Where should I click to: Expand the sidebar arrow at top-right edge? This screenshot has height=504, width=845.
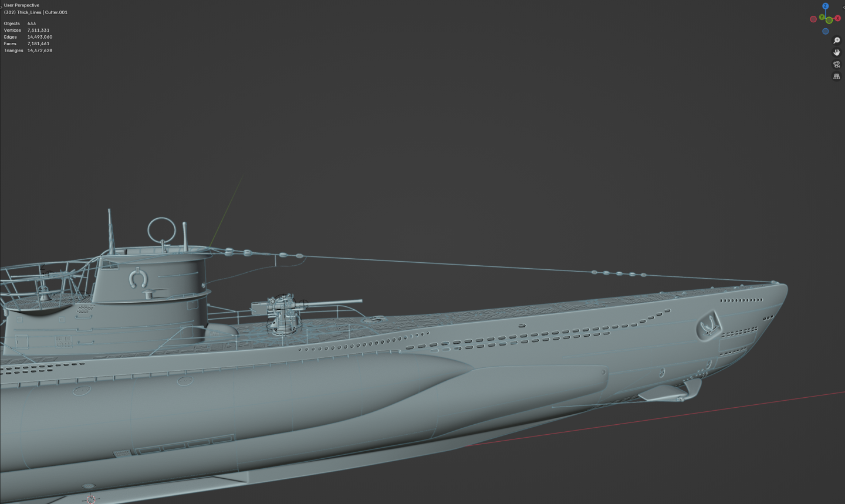tap(843, 6)
